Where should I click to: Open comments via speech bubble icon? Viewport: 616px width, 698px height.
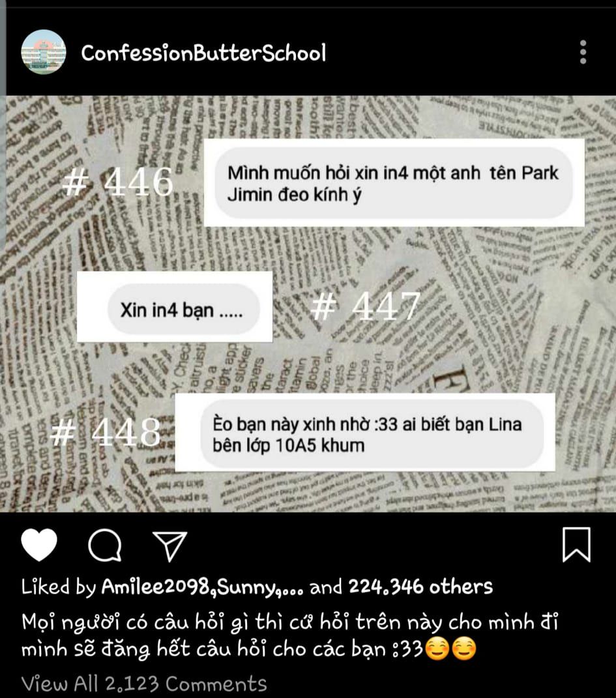point(105,545)
